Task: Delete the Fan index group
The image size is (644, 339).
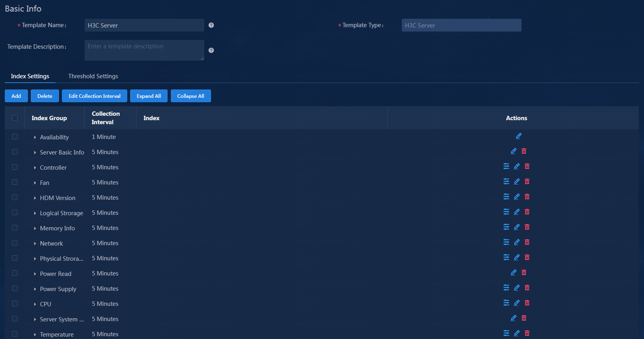Action: click(x=527, y=182)
